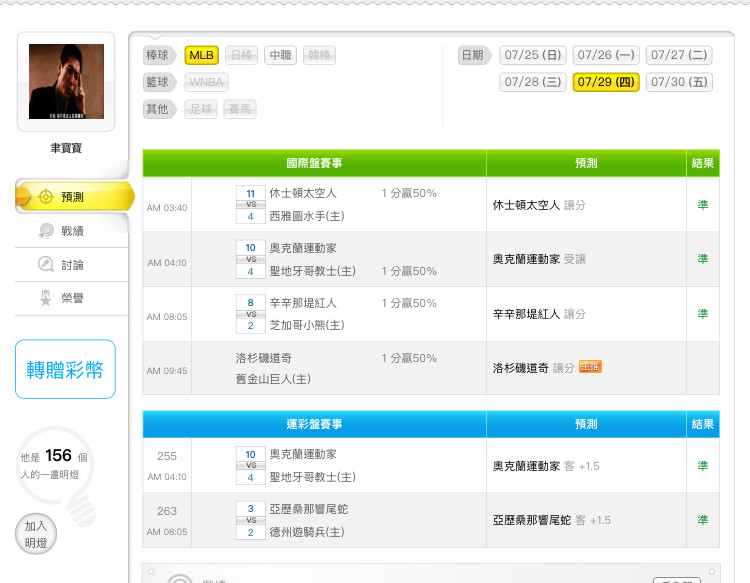Choose date 07/30 (五)
This screenshot has height=583, width=750.
[x=679, y=82]
